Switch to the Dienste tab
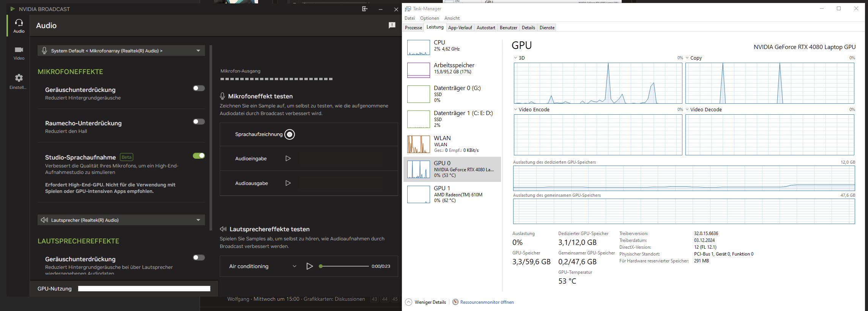Screen dimensions: 868x311 coord(547,28)
